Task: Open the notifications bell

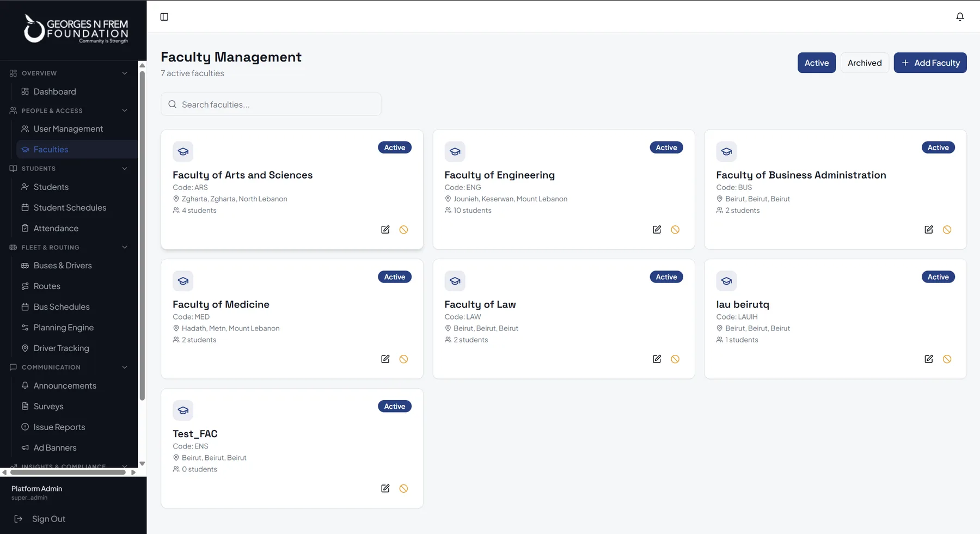Action: [960, 17]
